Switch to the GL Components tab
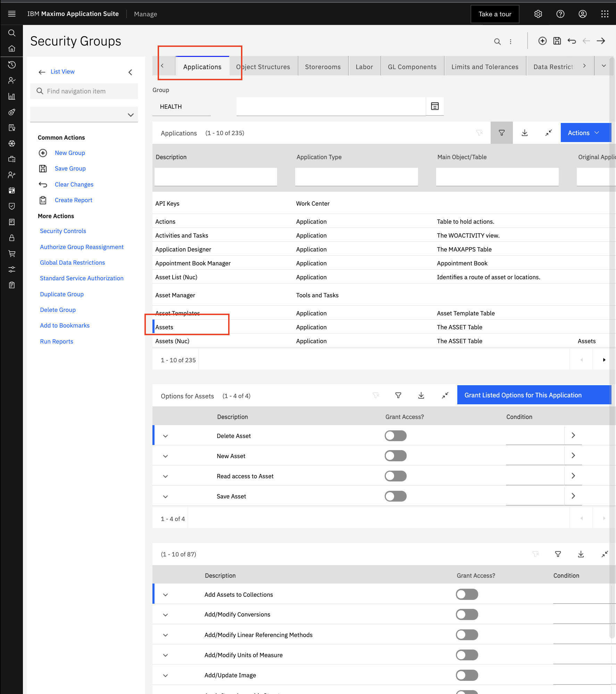 tap(412, 67)
